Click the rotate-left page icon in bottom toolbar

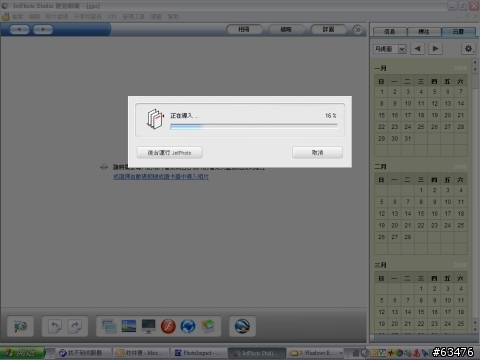(x=55, y=326)
